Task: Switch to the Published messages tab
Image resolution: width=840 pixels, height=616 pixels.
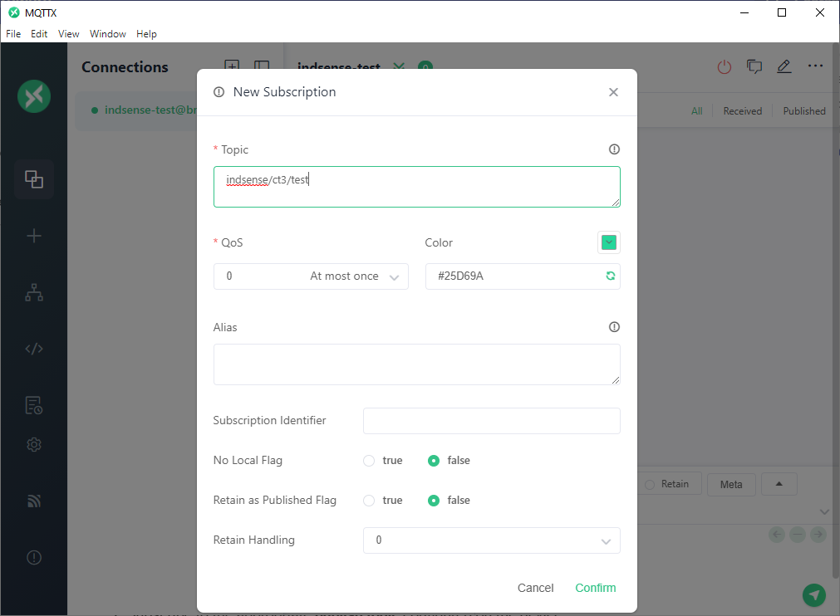Action: [803, 110]
